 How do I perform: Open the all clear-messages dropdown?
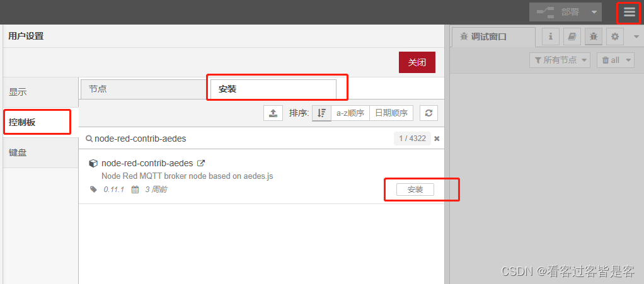(x=615, y=60)
